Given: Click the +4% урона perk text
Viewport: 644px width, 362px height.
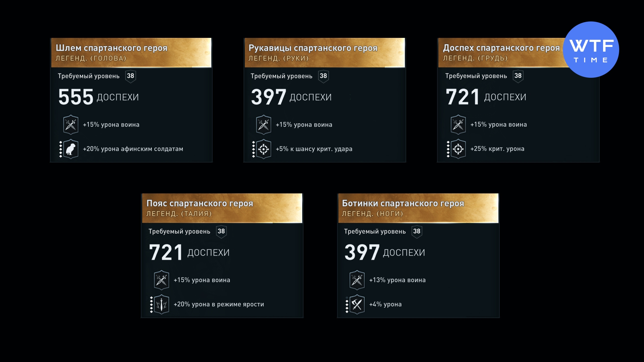Looking at the screenshot, I should pyautogui.click(x=385, y=304).
